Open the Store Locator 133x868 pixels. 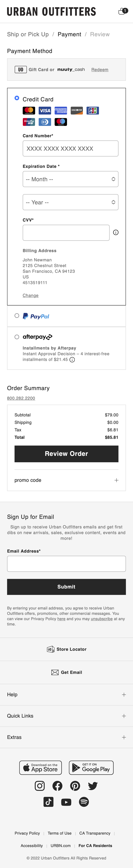click(66, 649)
